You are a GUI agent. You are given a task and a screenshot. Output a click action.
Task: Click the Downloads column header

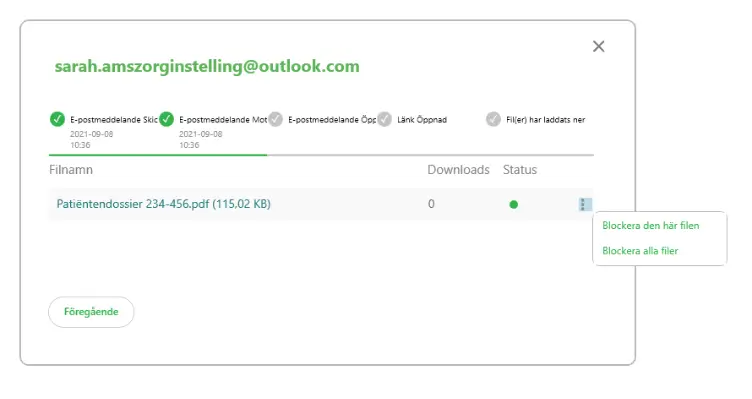point(458,170)
